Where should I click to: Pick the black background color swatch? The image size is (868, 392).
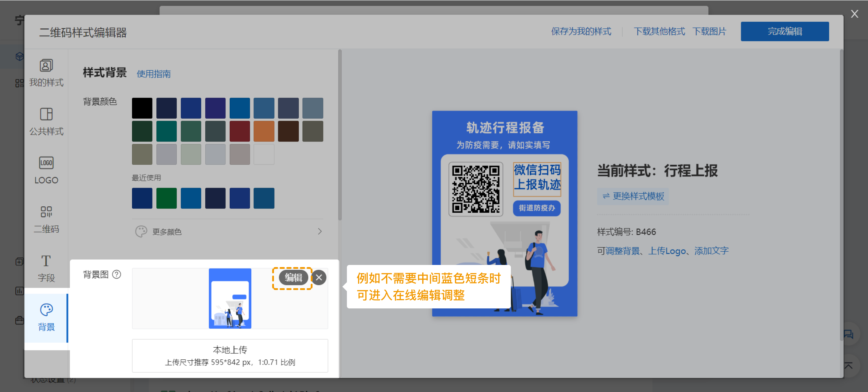(142, 108)
